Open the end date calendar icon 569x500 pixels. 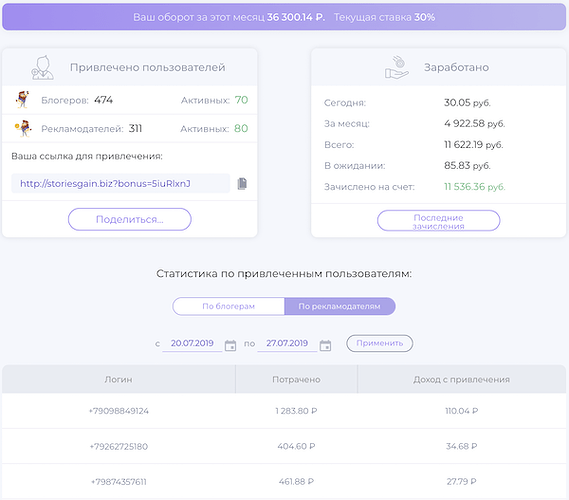(326, 345)
